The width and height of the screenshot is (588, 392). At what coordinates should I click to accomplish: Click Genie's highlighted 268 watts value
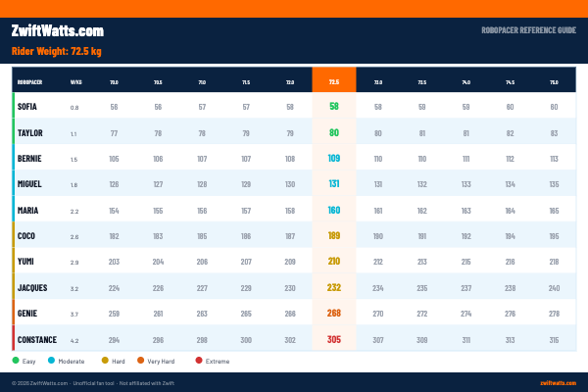click(x=334, y=314)
